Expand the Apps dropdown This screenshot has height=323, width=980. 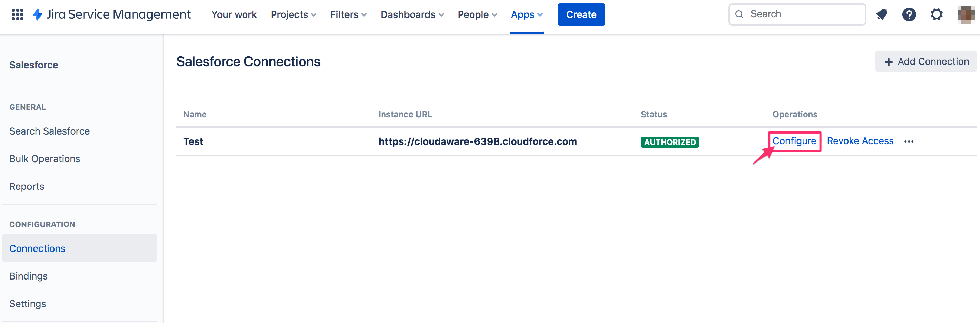click(x=527, y=14)
